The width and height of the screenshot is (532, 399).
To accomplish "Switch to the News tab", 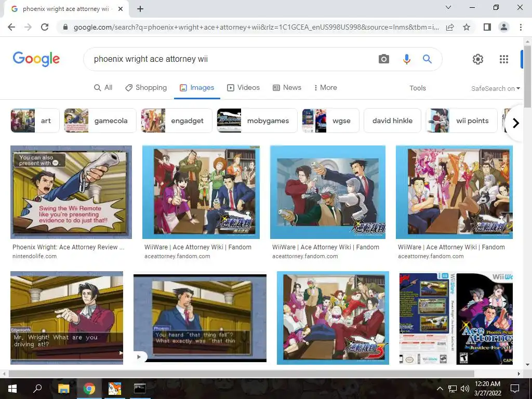I will click(287, 87).
